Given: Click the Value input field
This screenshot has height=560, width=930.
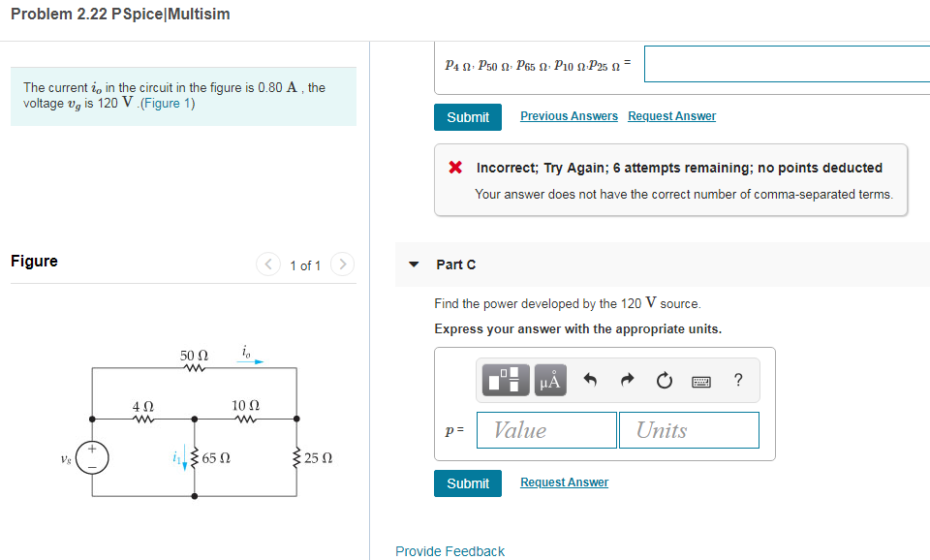Looking at the screenshot, I should point(545,430).
